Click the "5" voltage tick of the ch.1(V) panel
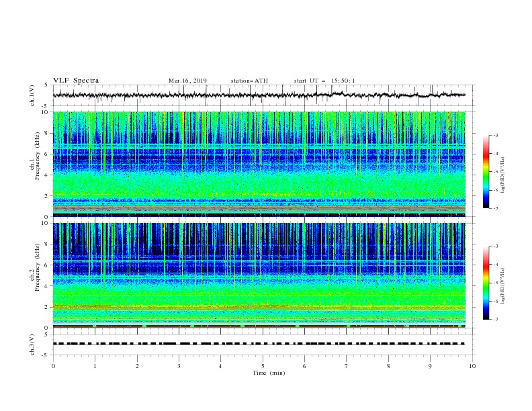This screenshot has width=532, height=411. pos(46,85)
